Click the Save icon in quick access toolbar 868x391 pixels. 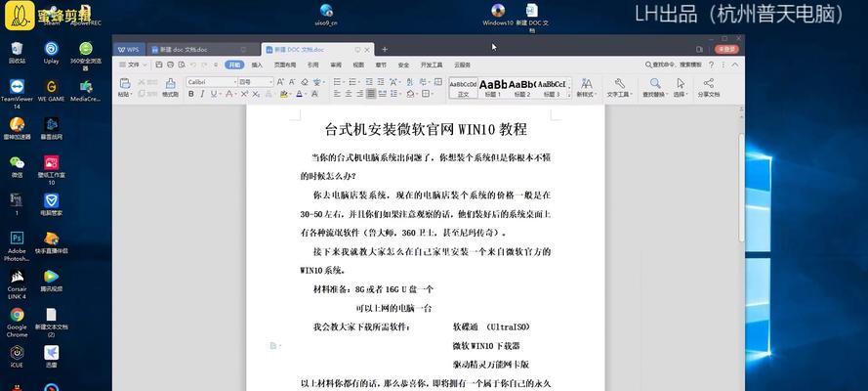(x=159, y=65)
